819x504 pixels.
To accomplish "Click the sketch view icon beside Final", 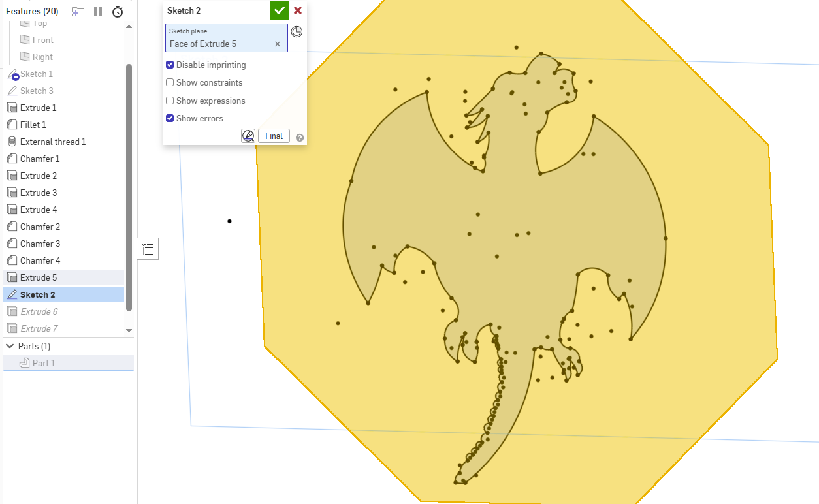I will (248, 136).
